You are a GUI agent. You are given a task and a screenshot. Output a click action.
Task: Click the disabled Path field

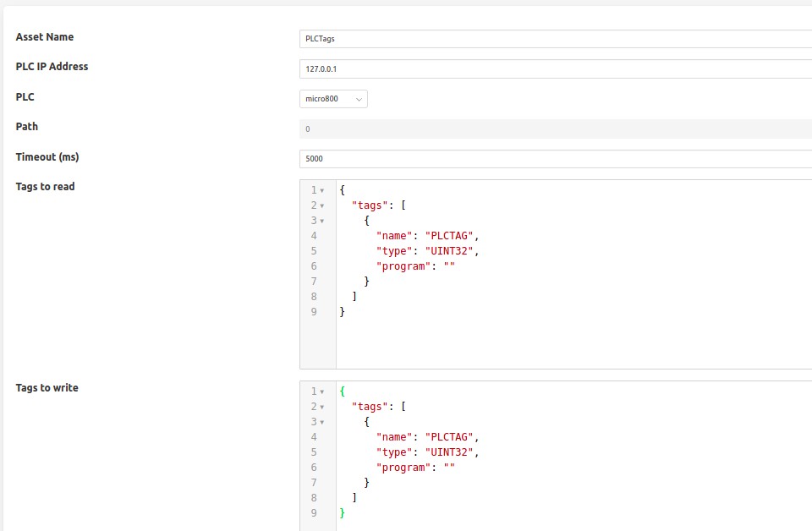click(x=555, y=129)
